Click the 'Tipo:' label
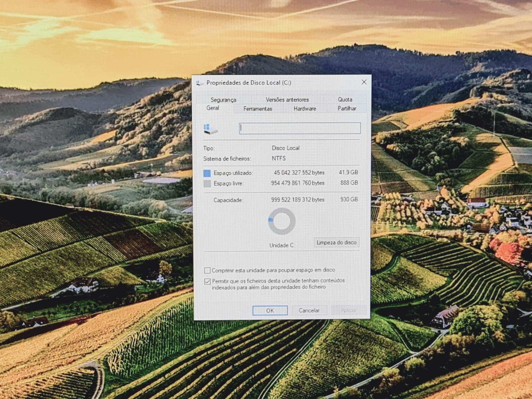This screenshot has height=399, width=532. (209, 148)
